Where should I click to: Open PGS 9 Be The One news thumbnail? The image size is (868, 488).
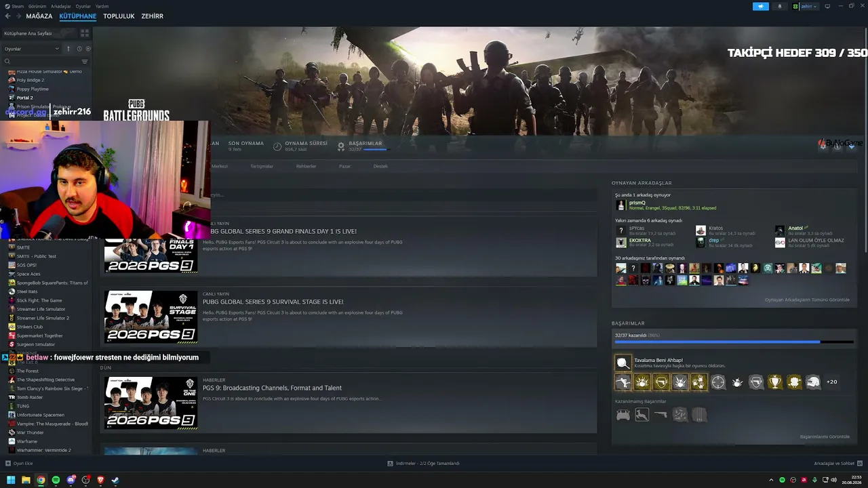tap(151, 403)
